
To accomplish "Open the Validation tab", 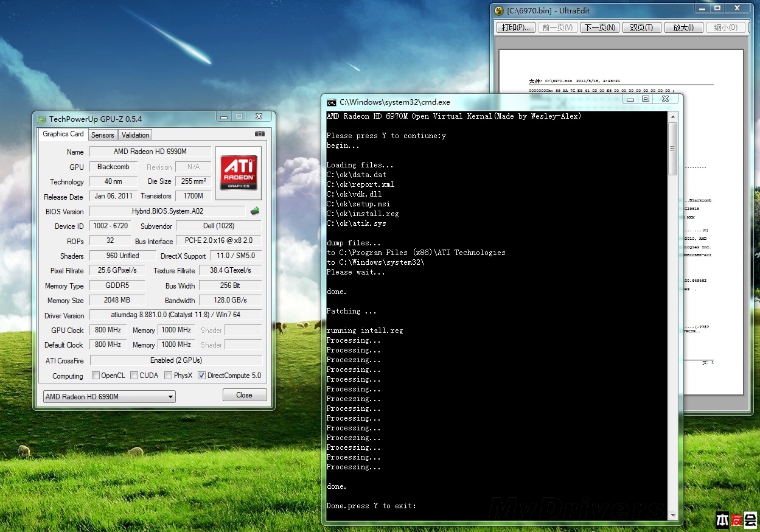I will (x=134, y=135).
